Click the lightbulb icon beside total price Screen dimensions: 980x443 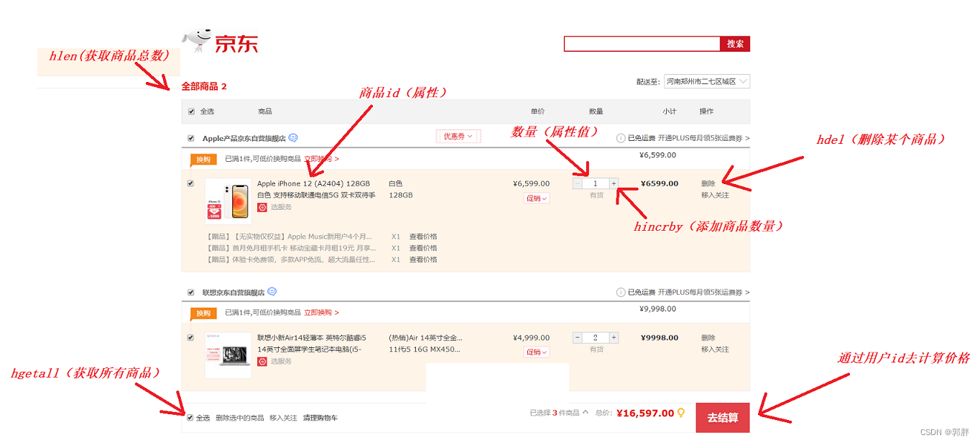tap(681, 413)
